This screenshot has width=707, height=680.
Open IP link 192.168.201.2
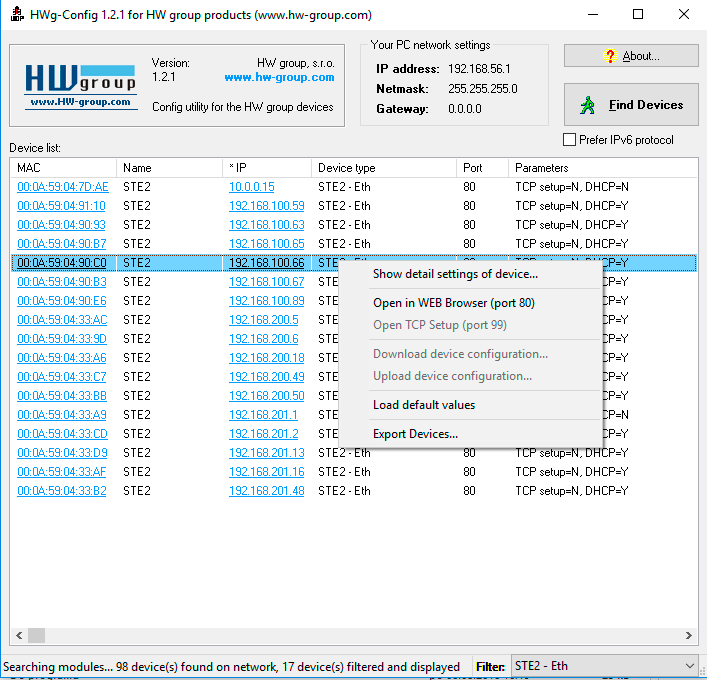(264, 433)
